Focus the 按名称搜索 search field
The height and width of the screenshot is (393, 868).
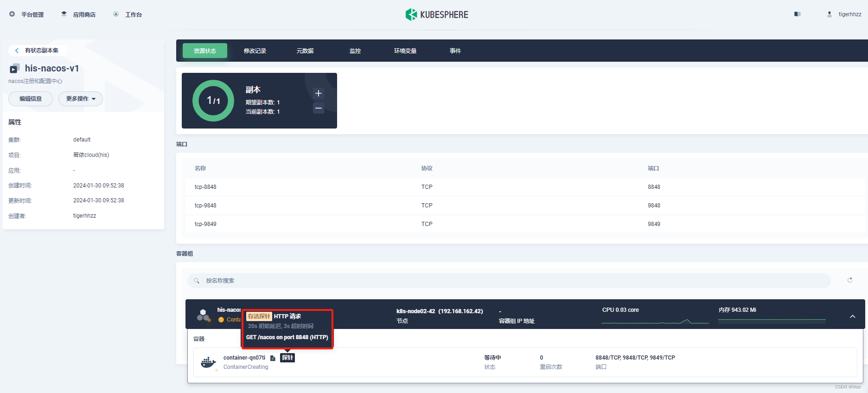[x=509, y=281]
